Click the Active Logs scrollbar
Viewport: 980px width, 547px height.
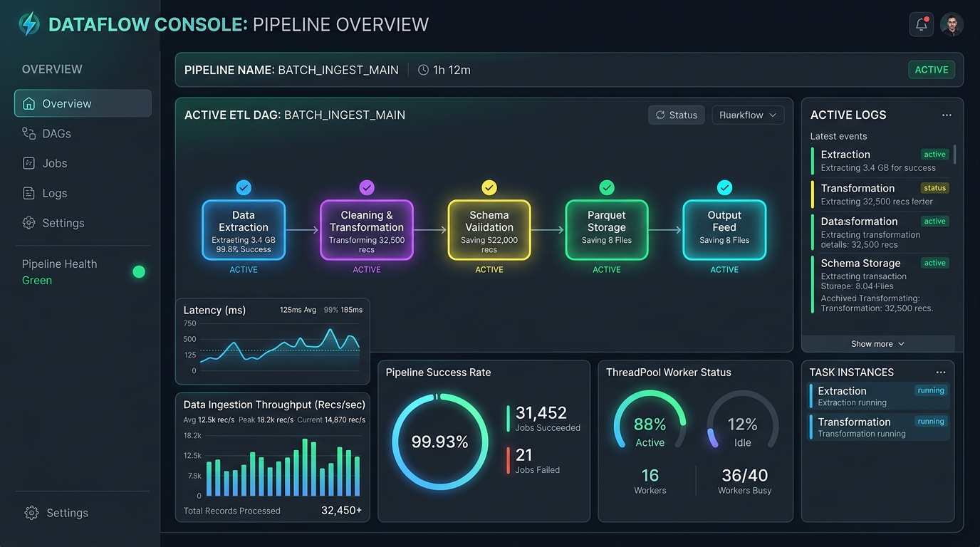[954, 154]
